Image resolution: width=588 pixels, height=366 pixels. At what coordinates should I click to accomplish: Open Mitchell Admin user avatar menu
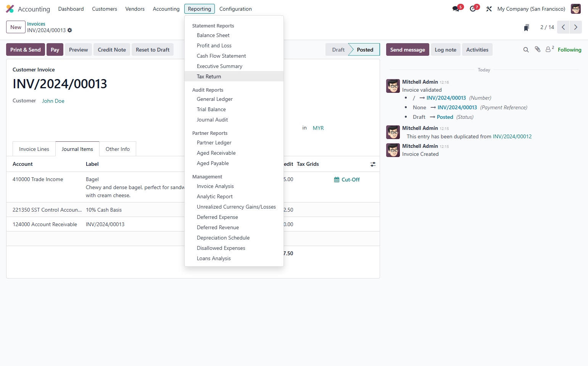[x=575, y=9]
